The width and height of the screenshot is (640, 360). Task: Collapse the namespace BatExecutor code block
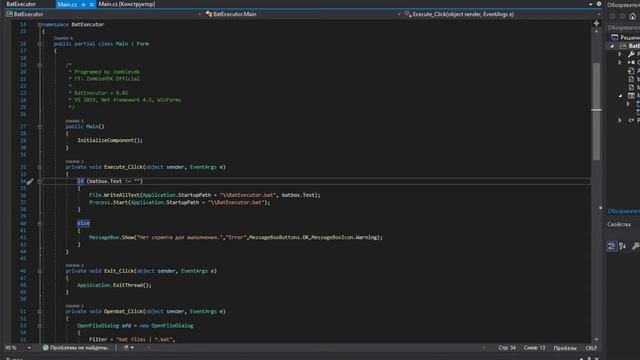[x=40, y=24]
